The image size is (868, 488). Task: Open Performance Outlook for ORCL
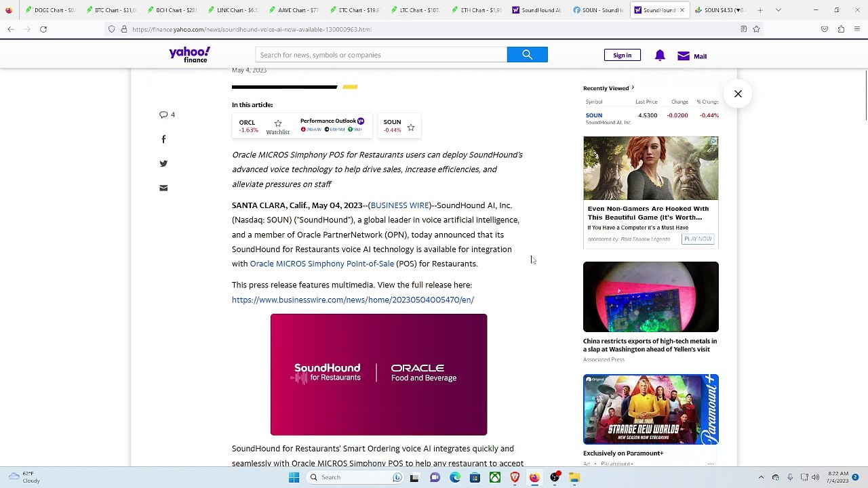coord(332,125)
